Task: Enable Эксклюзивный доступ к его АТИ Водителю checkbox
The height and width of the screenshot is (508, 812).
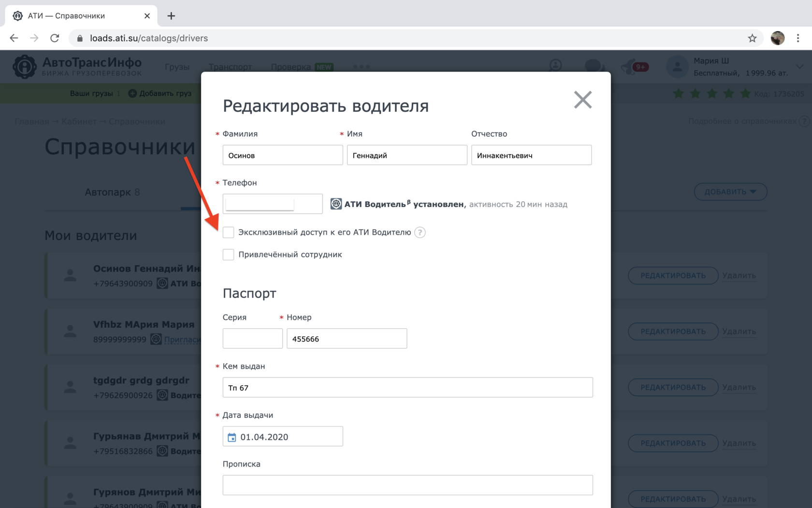Action: [x=228, y=232]
